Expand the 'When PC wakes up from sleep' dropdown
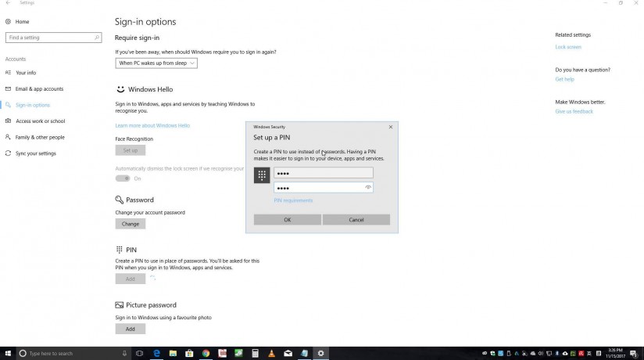Screen dimensions: 644x360 [x=156, y=63]
